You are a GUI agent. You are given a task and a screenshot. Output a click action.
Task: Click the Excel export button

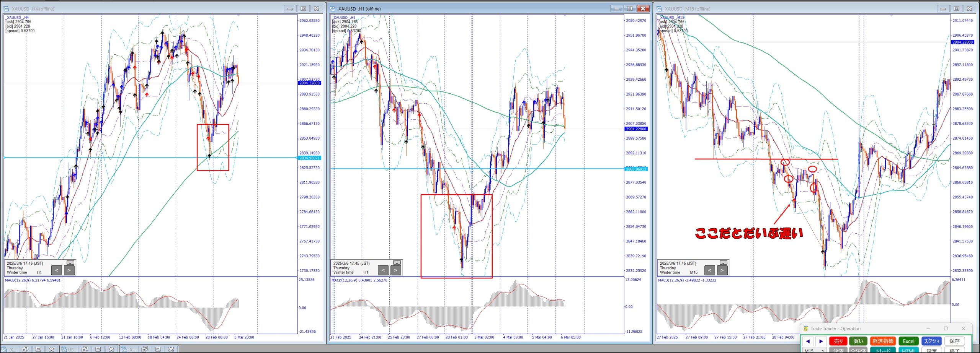click(x=908, y=341)
